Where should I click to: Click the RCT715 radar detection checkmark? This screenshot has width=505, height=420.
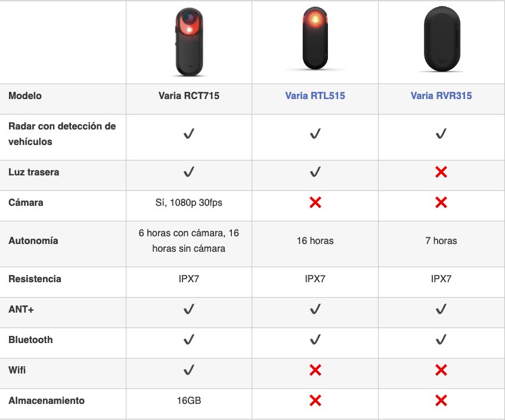(188, 134)
